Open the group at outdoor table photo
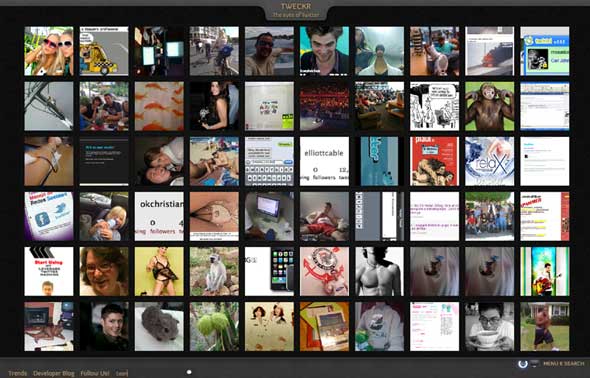The height and width of the screenshot is (378, 590). pyautogui.click(x=104, y=106)
